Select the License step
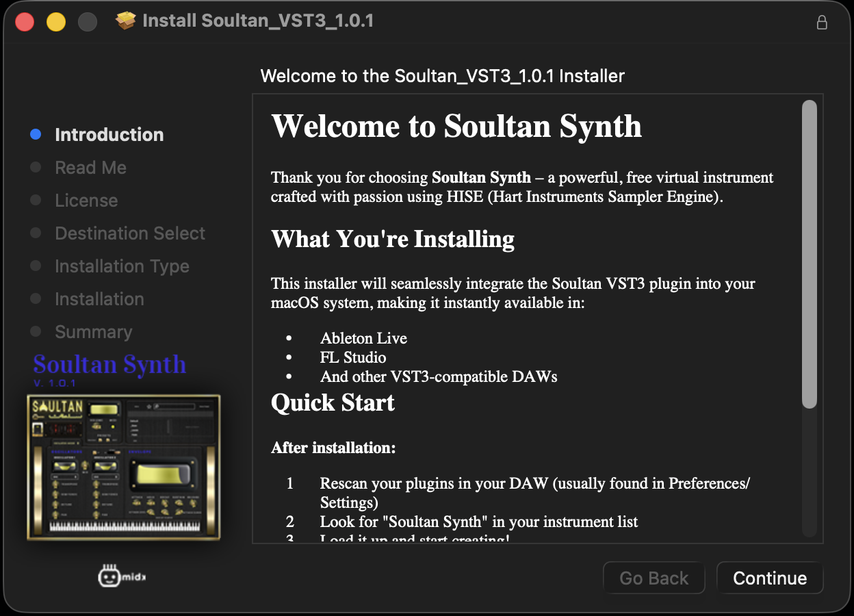Screen dimensions: 854x616 (86, 201)
